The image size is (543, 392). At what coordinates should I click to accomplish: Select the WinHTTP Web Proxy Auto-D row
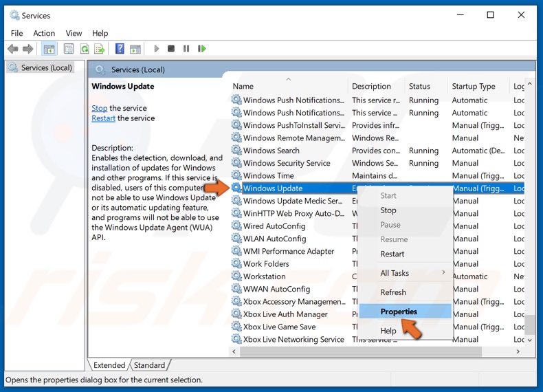click(377, 213)
